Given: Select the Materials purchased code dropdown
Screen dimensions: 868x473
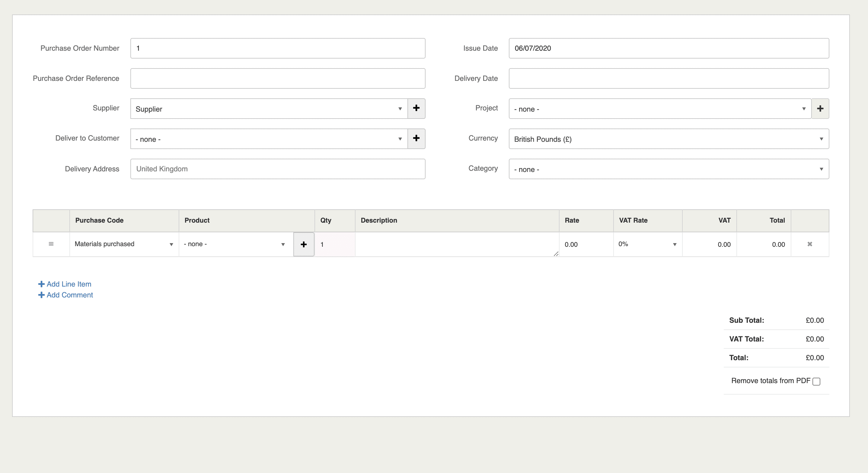Looking at the screenshot, I should pos(124,244).
